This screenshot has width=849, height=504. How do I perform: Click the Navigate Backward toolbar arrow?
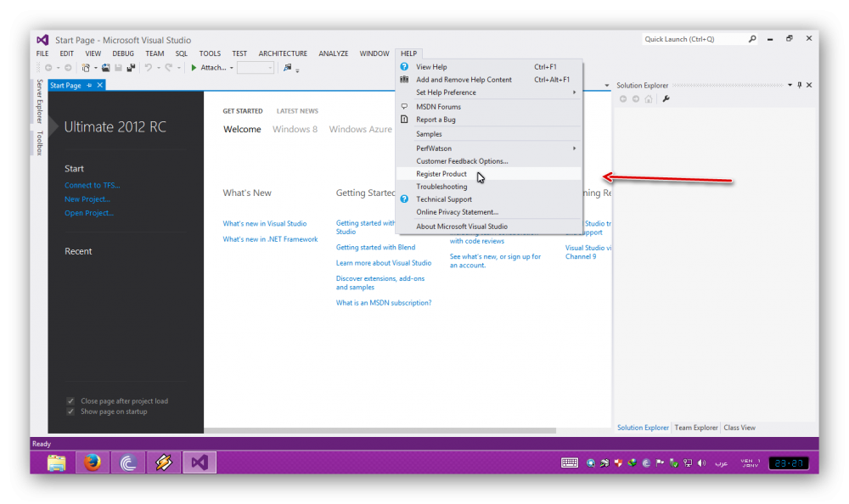pos(48,68)
